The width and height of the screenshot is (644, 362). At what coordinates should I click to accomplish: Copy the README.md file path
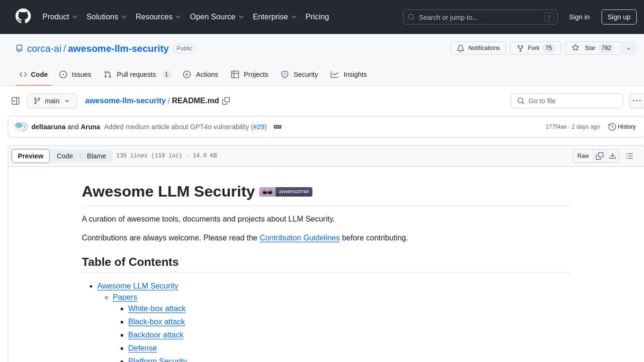coord(226,101)
